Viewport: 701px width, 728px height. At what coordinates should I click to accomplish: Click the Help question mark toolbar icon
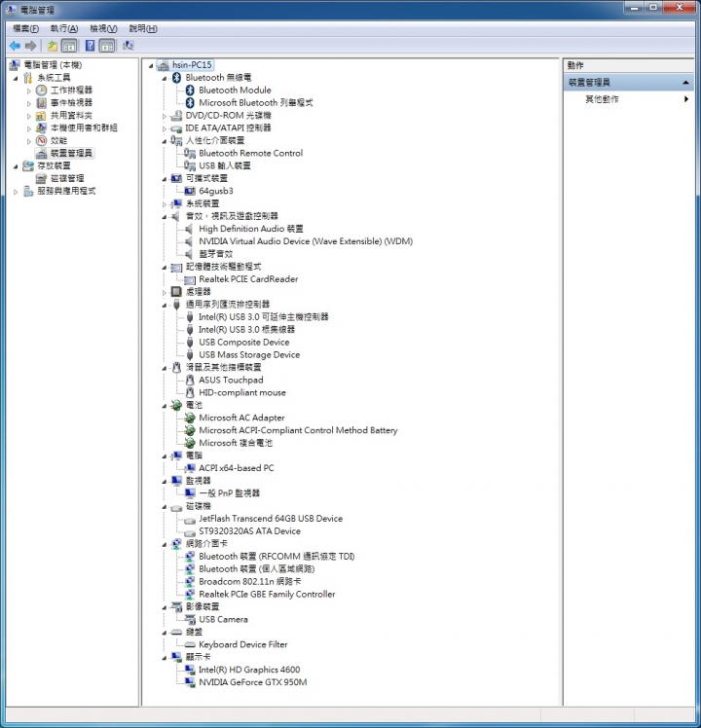pyautogui.click(x=91, y=46)
